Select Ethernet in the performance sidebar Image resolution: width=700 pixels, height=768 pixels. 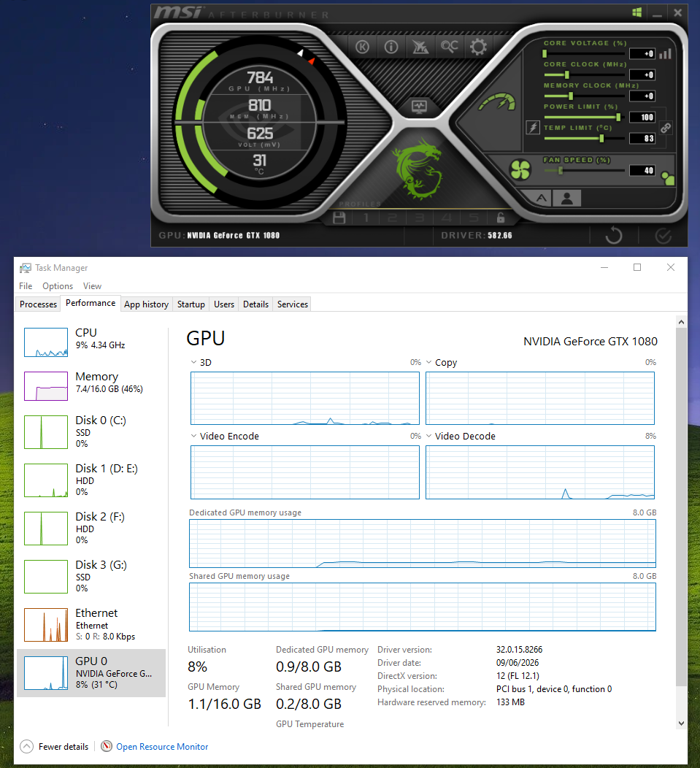coord(91,624)
